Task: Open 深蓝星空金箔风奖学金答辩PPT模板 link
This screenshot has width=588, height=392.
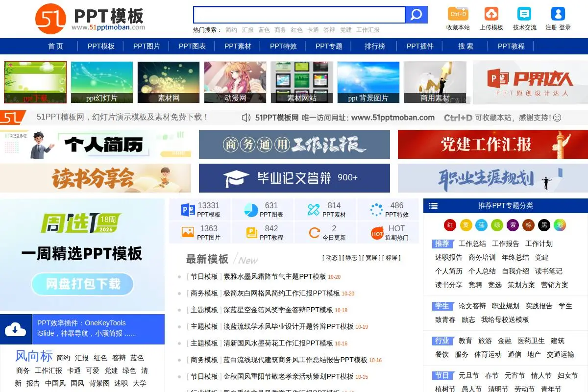Action: click(x=278, y=310)
